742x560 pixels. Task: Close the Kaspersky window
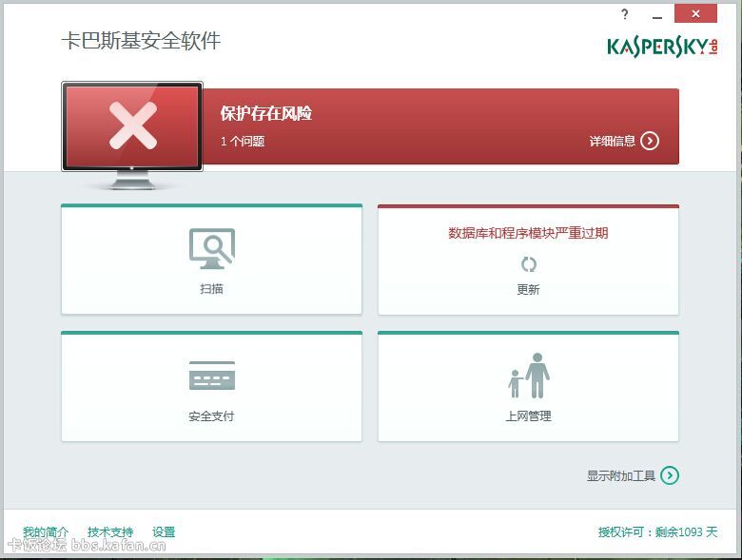(x=695, y=13)
